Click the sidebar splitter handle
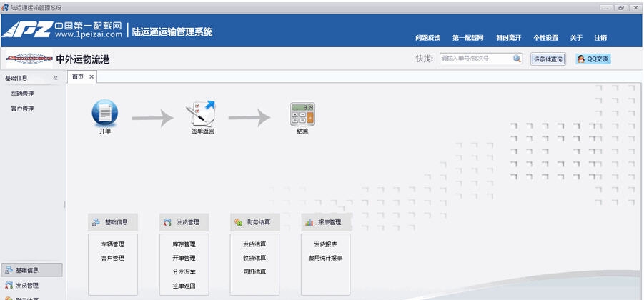The height and width of the screenshot is (300, 644). click(64, 204)
